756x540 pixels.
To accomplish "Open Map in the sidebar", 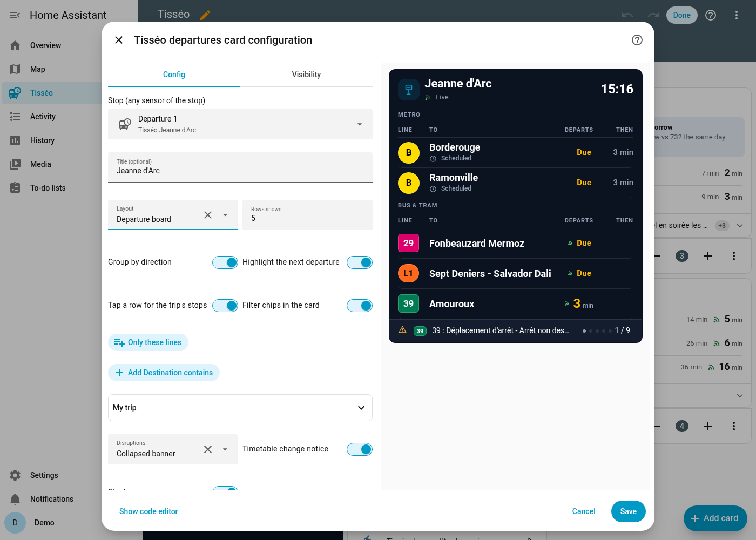I will (x=52, y=69).
